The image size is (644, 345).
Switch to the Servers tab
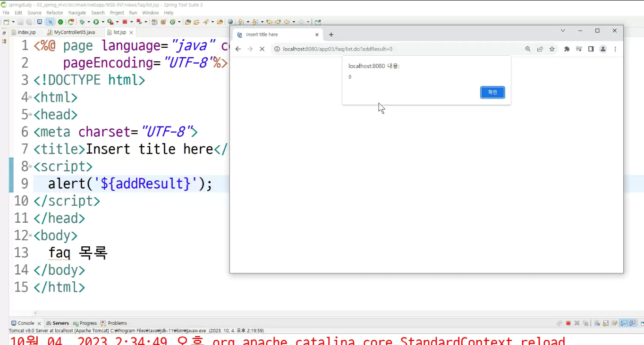pyautogui.click(x=57, y=323)
